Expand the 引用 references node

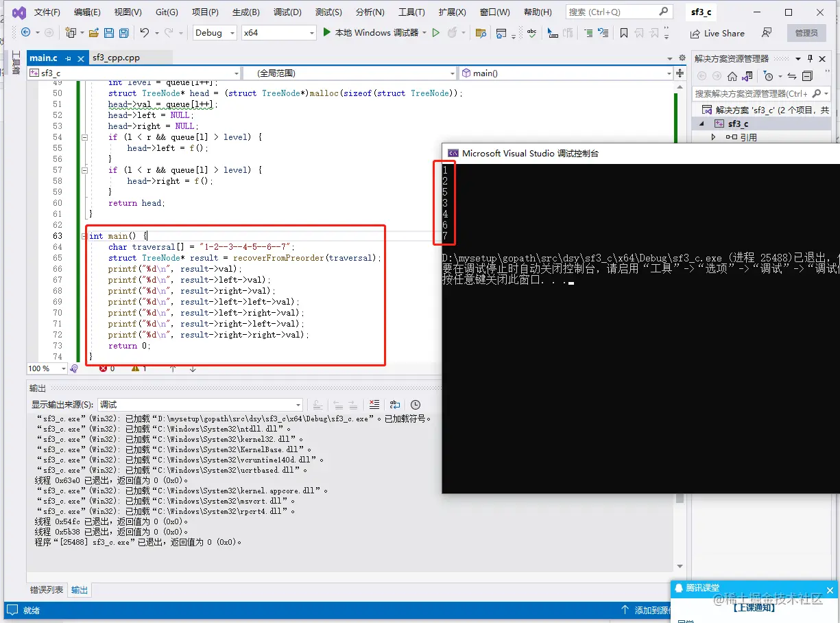tap(713, 137)
